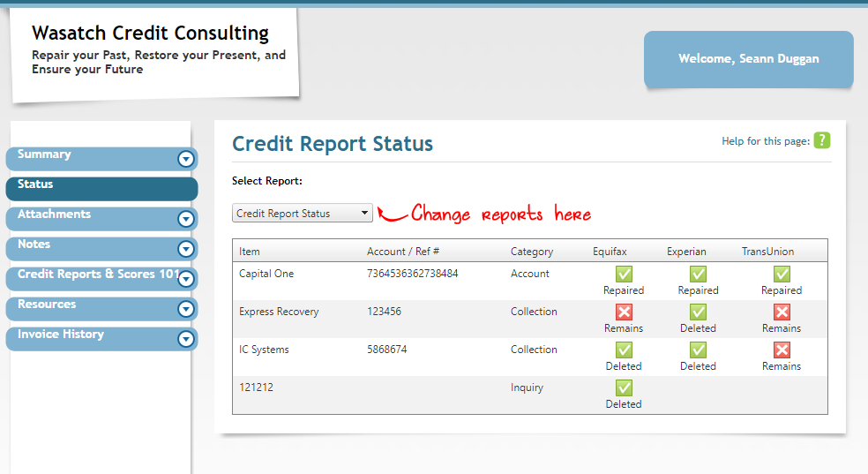Click IC Systems Equifax Deleted check icon

point(624,350)
